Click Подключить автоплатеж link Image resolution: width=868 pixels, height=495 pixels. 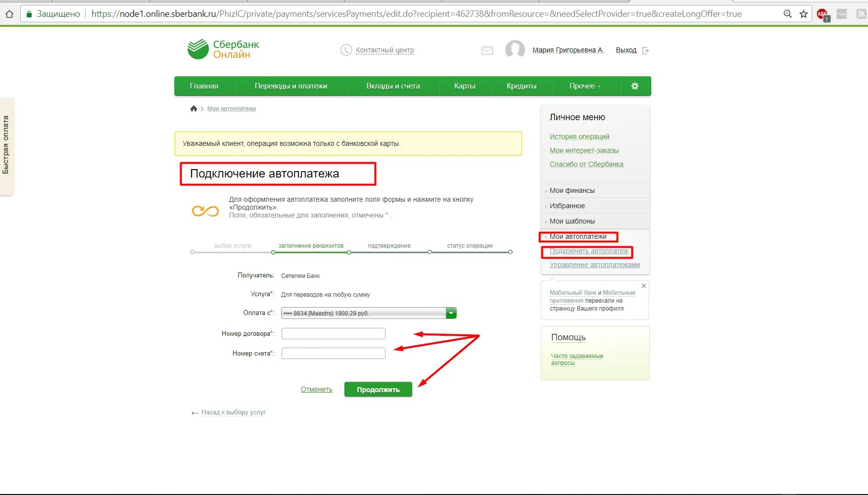pos(589,251)
